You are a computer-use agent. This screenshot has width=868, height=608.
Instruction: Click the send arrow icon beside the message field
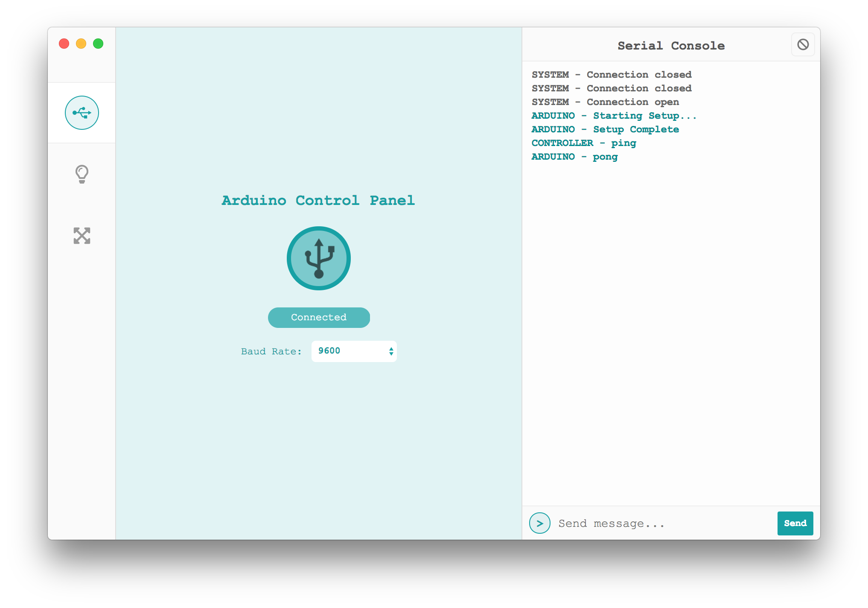pos(539,523)
